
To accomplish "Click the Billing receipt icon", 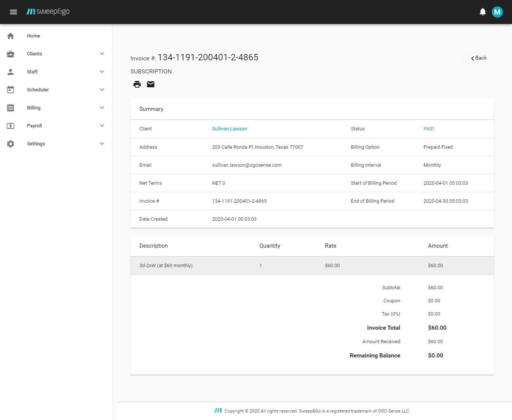I will (x=10, y=108).
